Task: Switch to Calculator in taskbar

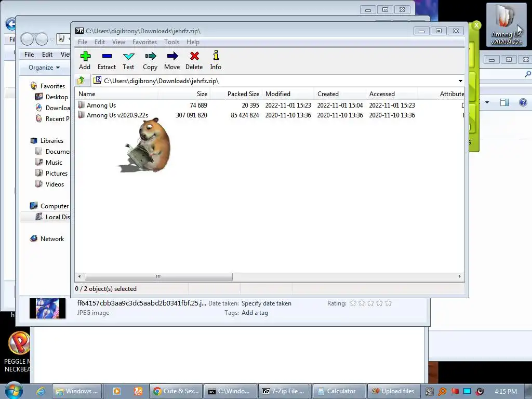Action: [340, 391]
